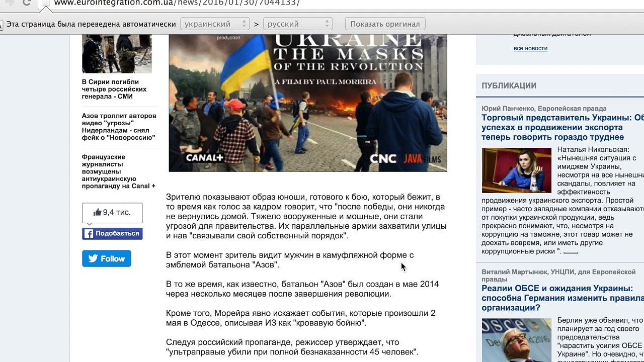Screen dimensions: 644x362
Task: Click the OSCE article thumbnail photo
Action: coord(517,340)
